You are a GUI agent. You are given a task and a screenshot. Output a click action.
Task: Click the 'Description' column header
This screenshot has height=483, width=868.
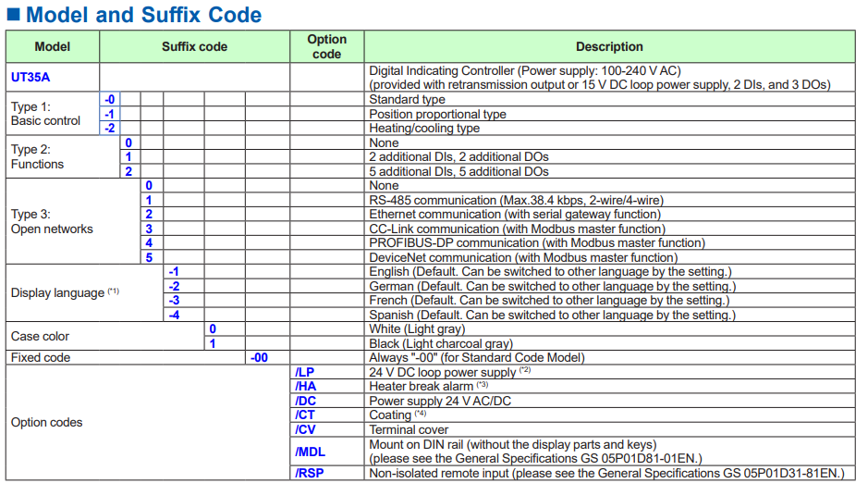coord(609,46)
